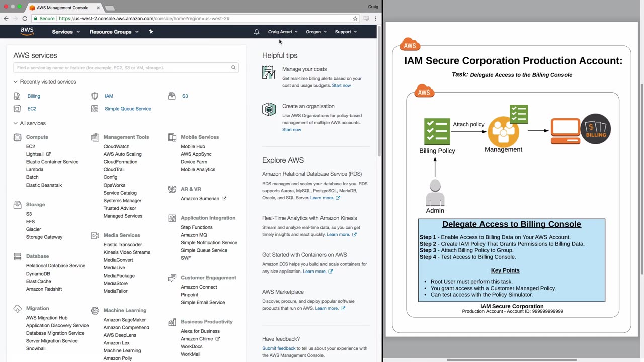
Task: Open Step Functions under Application Integration
Action: coord(197,227)
